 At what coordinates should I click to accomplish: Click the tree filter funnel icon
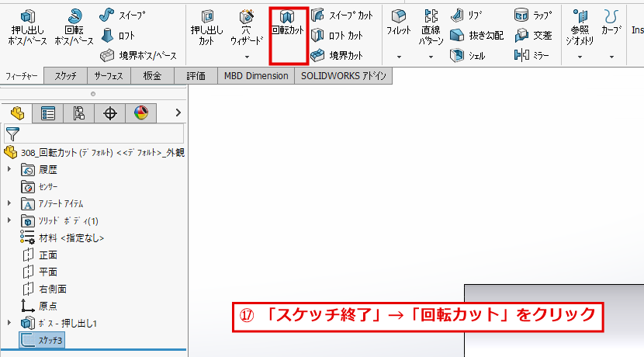12,134
